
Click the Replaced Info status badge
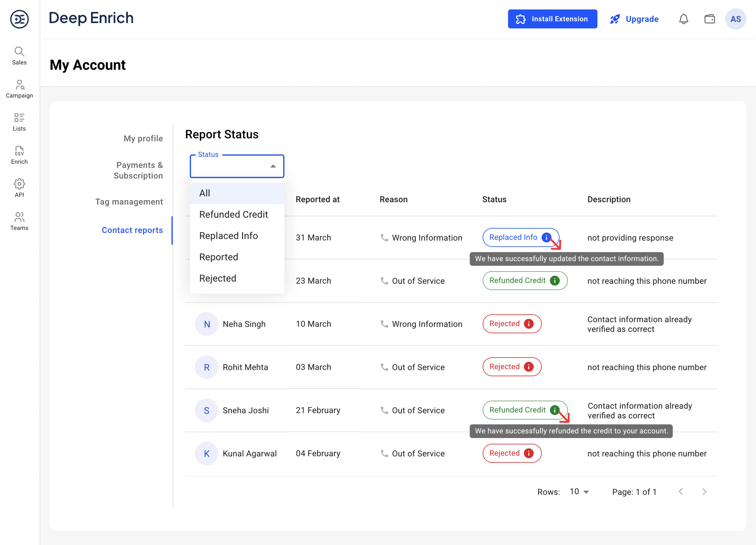[x=521, y=237]
